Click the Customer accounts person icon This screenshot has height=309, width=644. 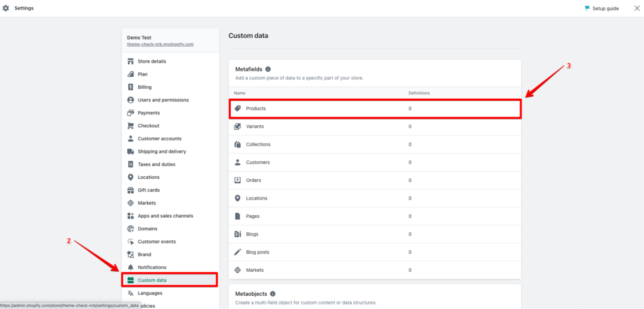click(131, 138)
